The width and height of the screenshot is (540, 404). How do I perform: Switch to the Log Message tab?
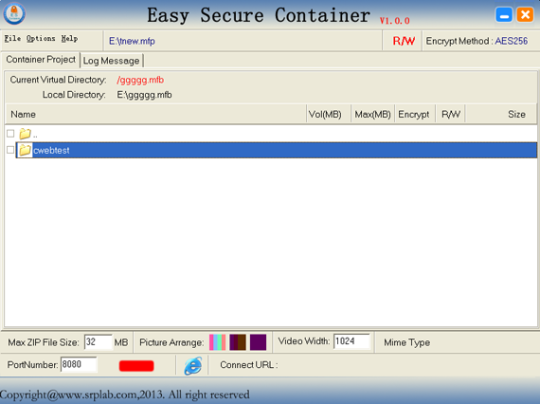coord(111,61)
